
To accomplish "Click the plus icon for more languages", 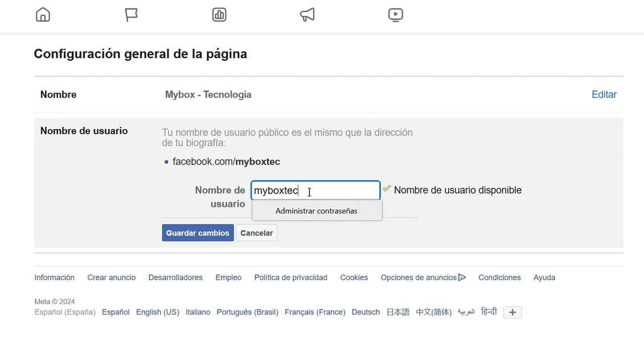I will click(x=512, y=312).
